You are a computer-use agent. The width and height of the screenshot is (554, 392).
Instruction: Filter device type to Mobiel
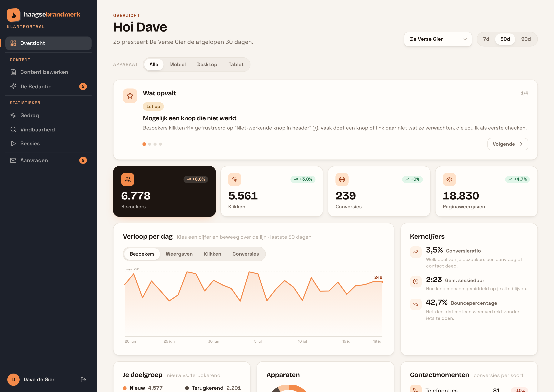click(178, 64)
